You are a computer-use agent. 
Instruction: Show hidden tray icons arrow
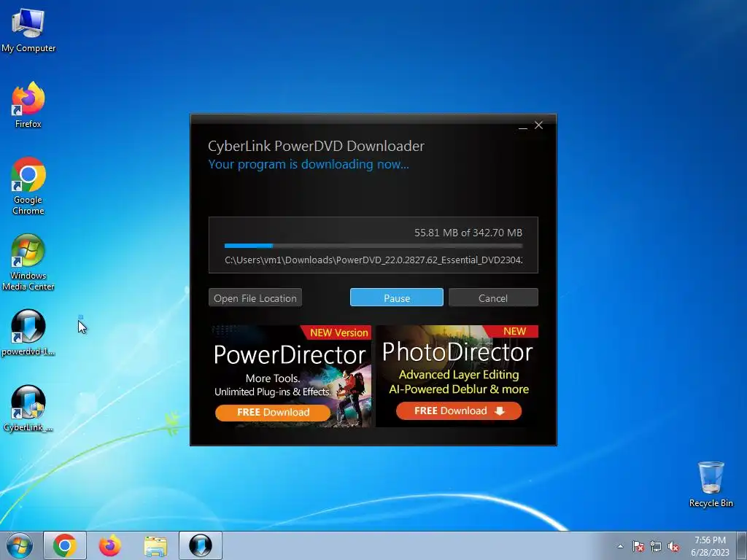point(620,546)
